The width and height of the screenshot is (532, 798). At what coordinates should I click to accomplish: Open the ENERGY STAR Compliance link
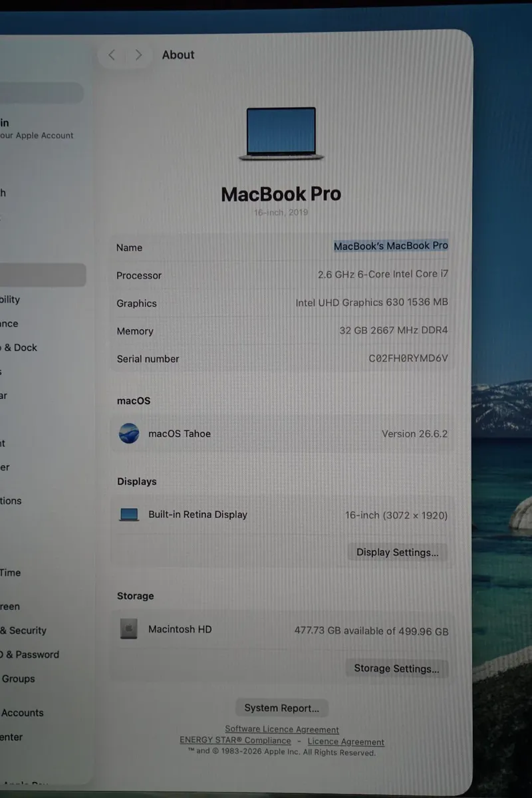tap(235, 741)
